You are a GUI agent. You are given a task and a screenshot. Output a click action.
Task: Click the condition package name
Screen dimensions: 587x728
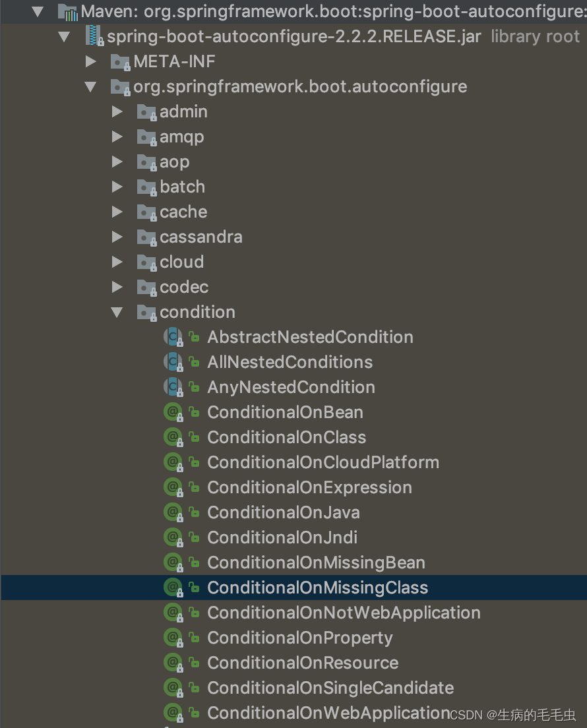pyautogui.click(x=197, y=313)
